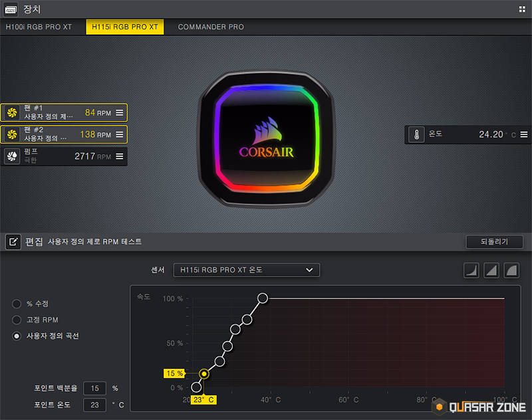Switch to the H100i RGB PRO XT tab
The image size is (532, 420).
(x=39, y=27)
